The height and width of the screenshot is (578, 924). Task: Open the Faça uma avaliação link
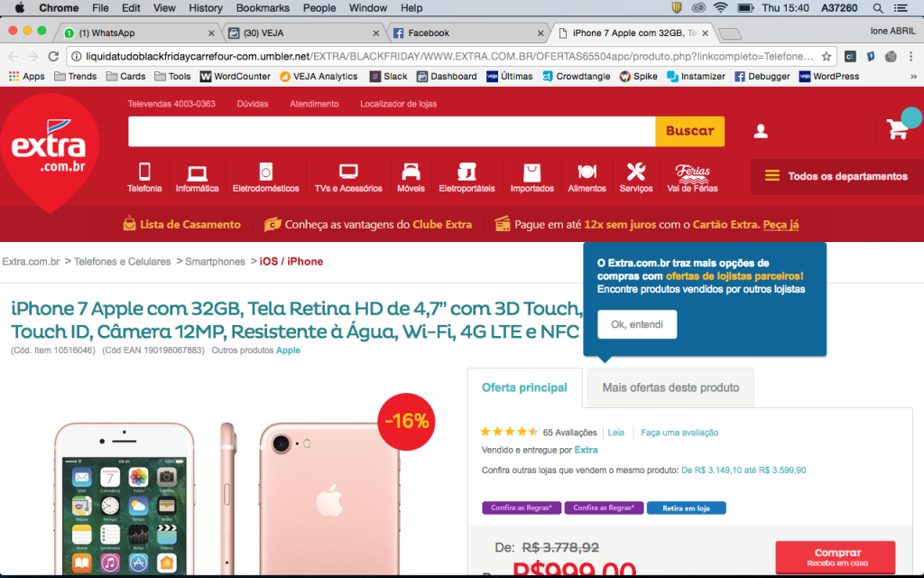[679, 433]
